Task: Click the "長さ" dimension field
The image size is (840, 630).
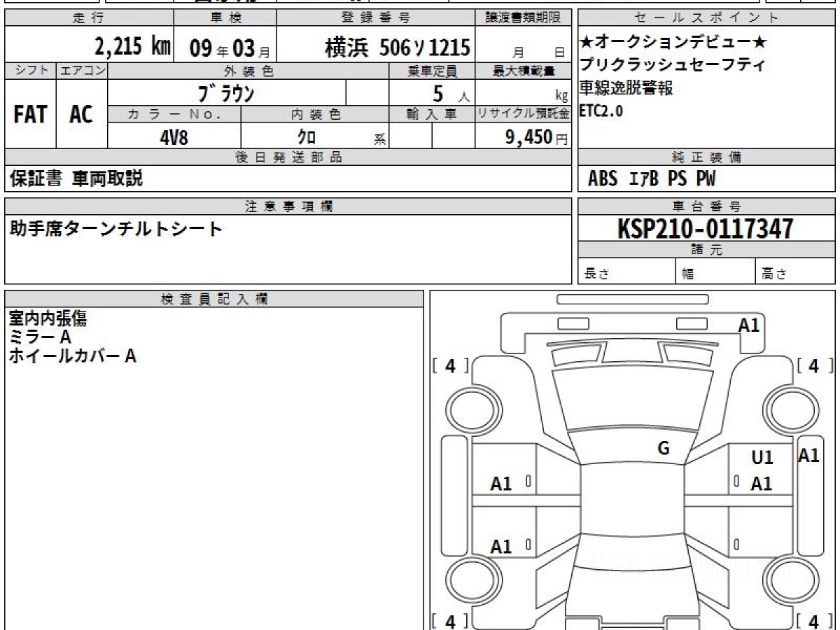Action: point(626,272)
